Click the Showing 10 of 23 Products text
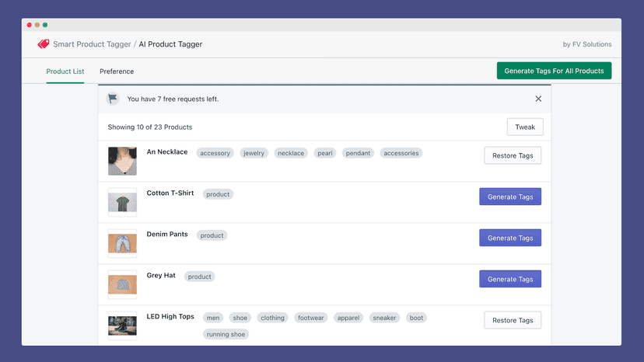 point(150,127)
